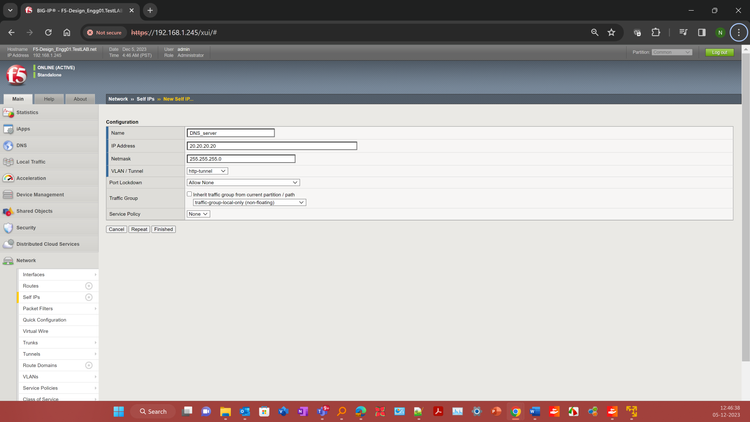Click the Not secure site badge
This screenshot has width=750, height=422.
(104, 33)
